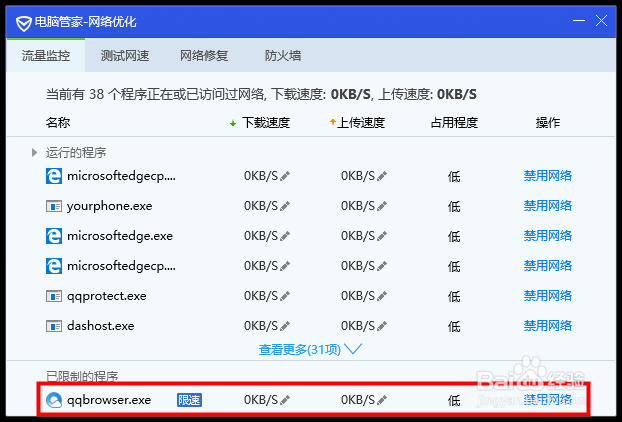The image size is (622, 422).
Task: Click the 名称 column header
Action: (58, 123)
